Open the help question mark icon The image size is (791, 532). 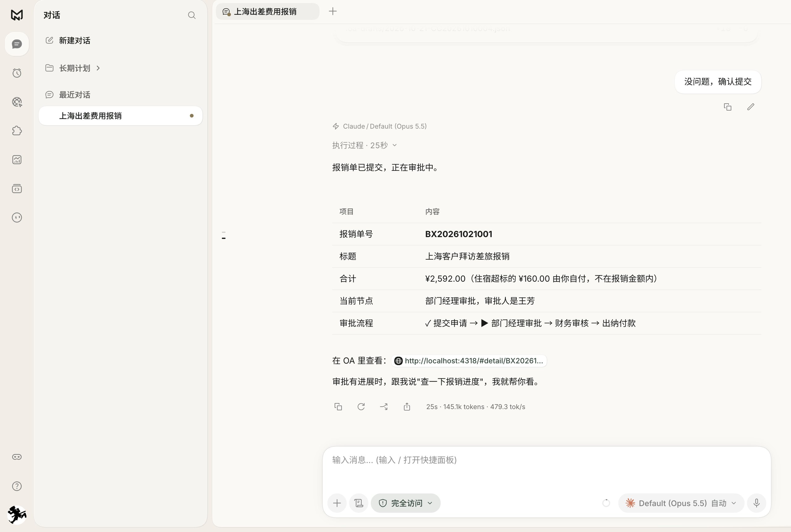(17, 486)
